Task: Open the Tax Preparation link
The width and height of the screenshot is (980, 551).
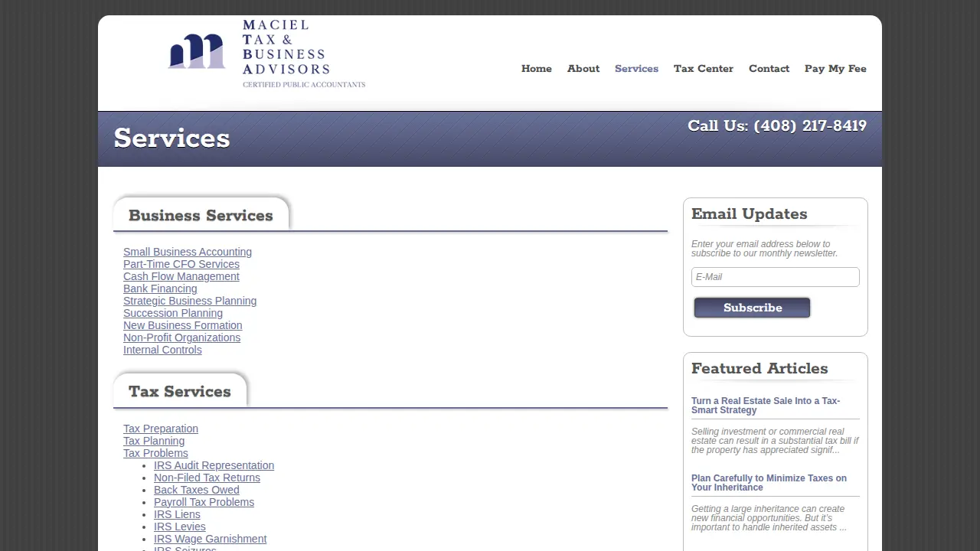Action: click(x=161, y=429)
